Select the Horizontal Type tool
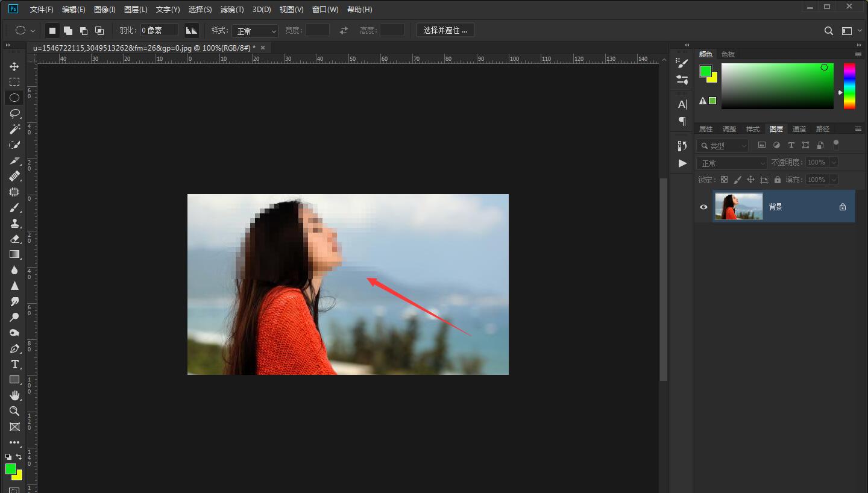Viewport: 868px width, 493px height. 14,364
